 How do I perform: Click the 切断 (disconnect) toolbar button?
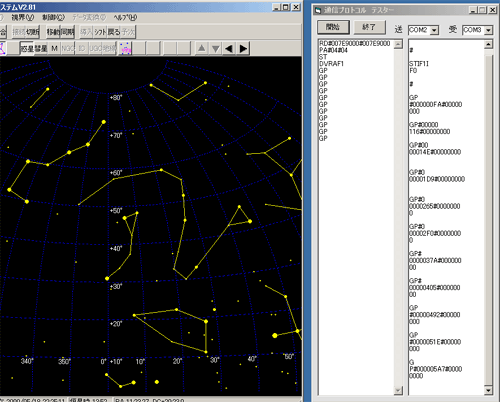33,32
